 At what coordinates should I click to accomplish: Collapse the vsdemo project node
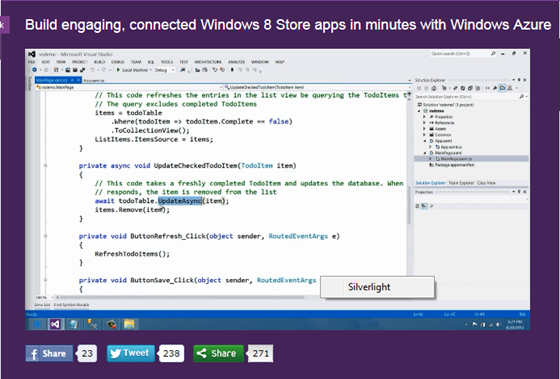coord(419,111)
